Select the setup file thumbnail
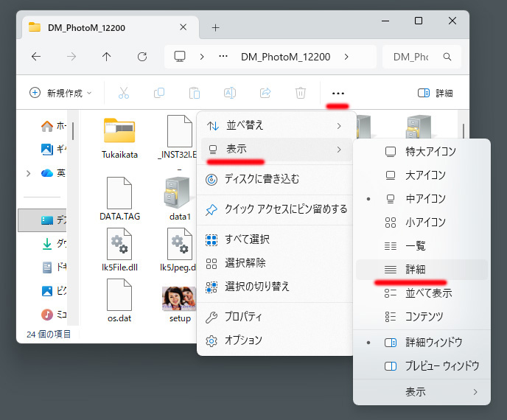 [x=180, y=301]
